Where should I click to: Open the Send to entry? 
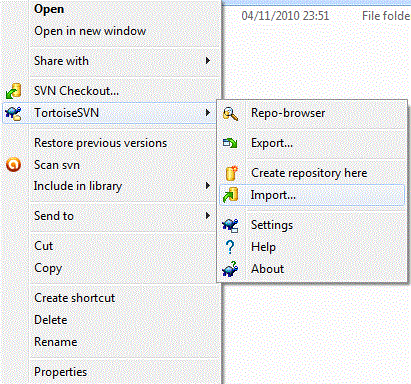coord(54,216)
